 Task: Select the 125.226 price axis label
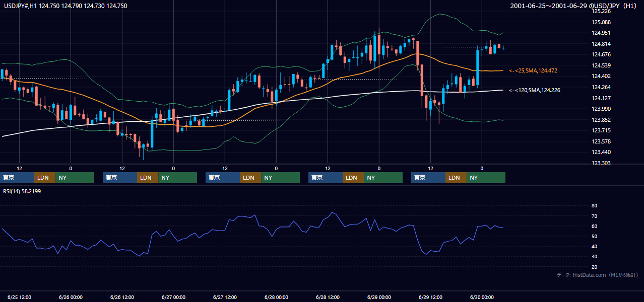click(602, 11)
